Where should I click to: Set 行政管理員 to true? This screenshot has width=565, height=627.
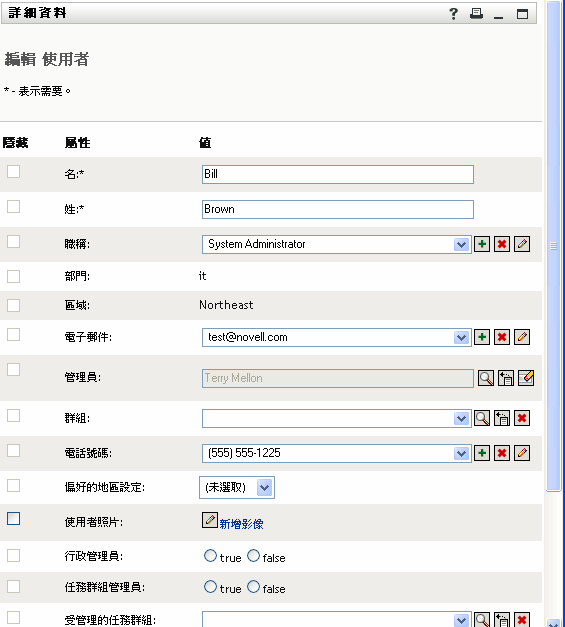pos(210,556)
